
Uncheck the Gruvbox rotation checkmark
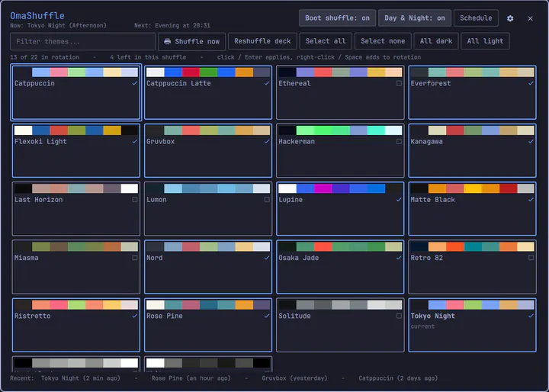pyautogui.click(x=267, y=142)
